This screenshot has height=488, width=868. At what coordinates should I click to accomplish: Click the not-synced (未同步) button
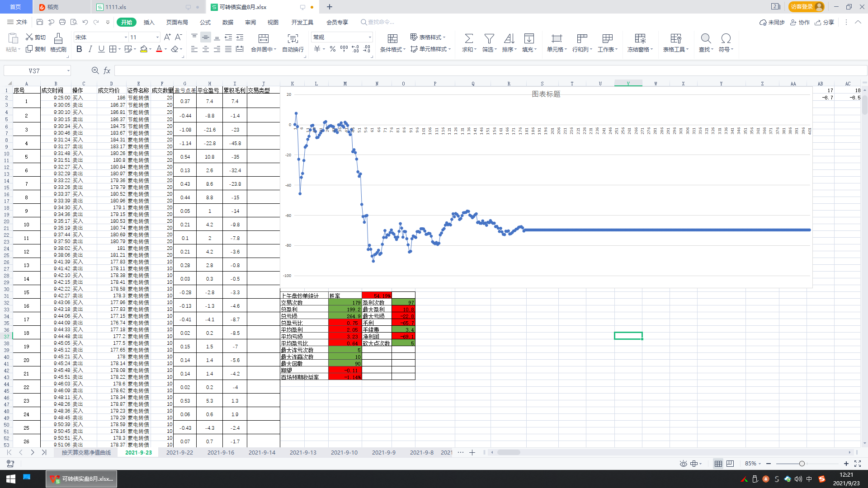click(772, 22)
